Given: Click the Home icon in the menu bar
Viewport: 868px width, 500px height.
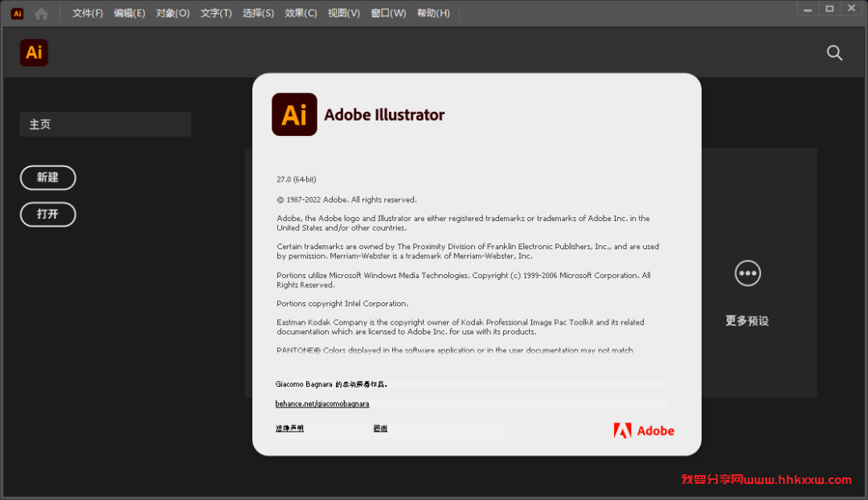Looking at the screenshot, I should coord(42,14).
